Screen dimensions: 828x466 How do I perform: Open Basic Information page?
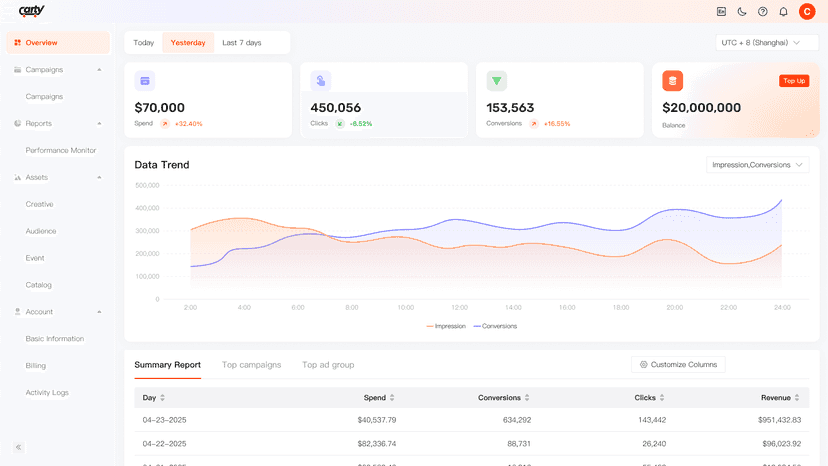pyautogui.click(x=55, y=339)
